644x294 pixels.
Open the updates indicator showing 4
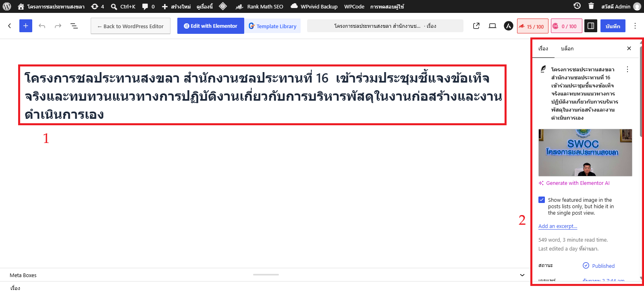pos(98,6)
